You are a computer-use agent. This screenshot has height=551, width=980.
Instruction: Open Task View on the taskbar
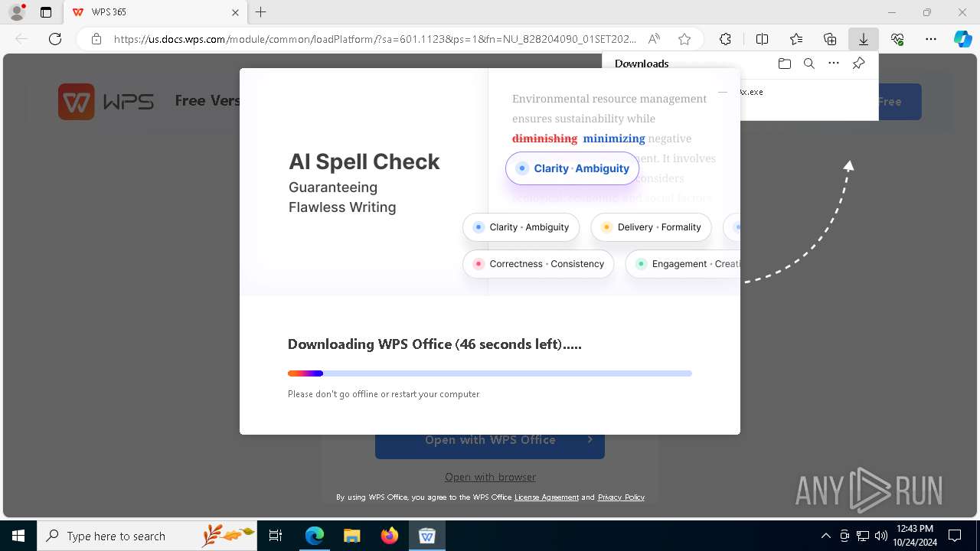(x=276, y=536)
